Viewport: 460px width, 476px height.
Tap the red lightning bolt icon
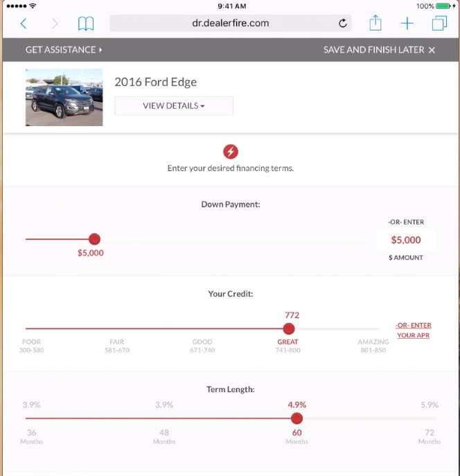coord(231,152)
